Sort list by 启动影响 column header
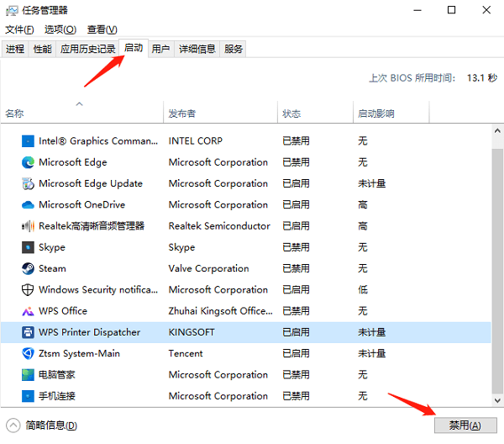Image resolution: width=504 pixels, height=444 pixels. pyautogui.click(x=390, y=114)
